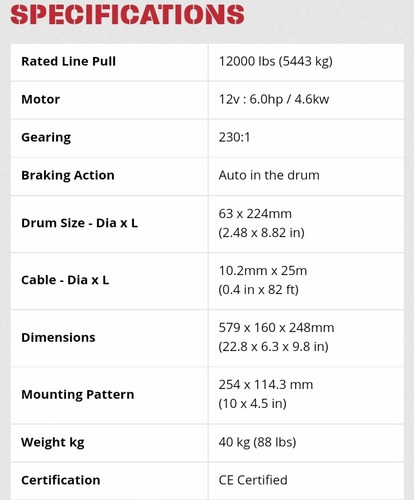Screen dimensions: 414x500
Task: Click the 230:1 gearing value
Action: pos(234,137)
